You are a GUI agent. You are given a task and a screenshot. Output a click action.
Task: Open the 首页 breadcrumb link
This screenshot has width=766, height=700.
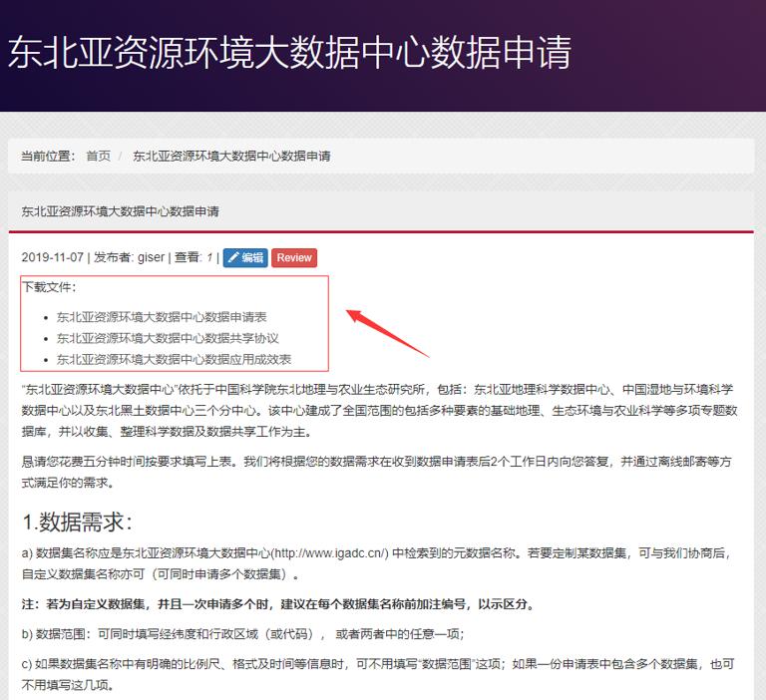pos(98,156)
